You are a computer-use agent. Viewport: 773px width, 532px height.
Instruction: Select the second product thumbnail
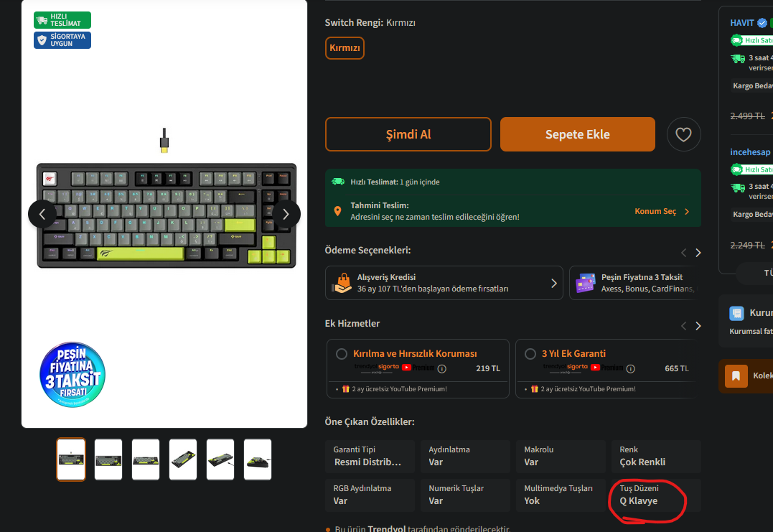(108, 459)
